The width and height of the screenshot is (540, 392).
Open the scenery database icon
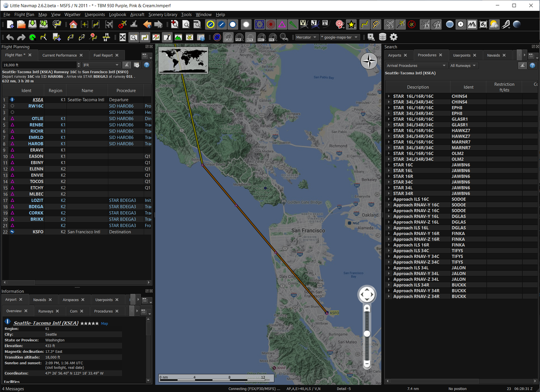pos(382,37)
